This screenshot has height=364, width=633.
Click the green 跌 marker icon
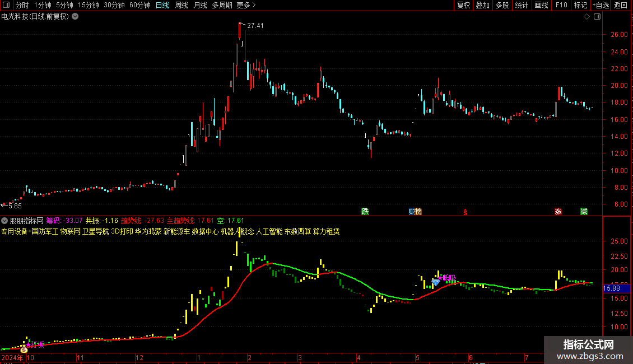pos(365,212)
